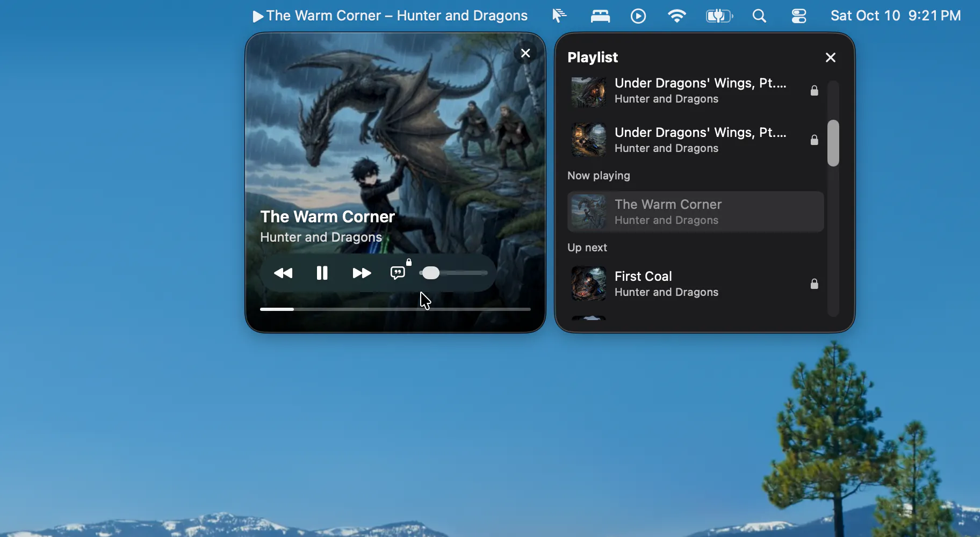This screenshot has height=537, width=980.
Task: Select the first Under Dragons' Wings track title
Action: [x=700, y=83]
